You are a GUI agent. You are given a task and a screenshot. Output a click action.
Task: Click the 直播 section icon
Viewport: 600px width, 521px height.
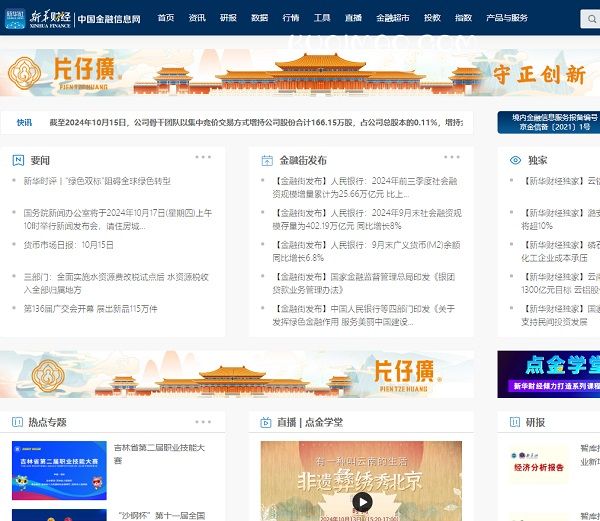[x=266, y=422]
